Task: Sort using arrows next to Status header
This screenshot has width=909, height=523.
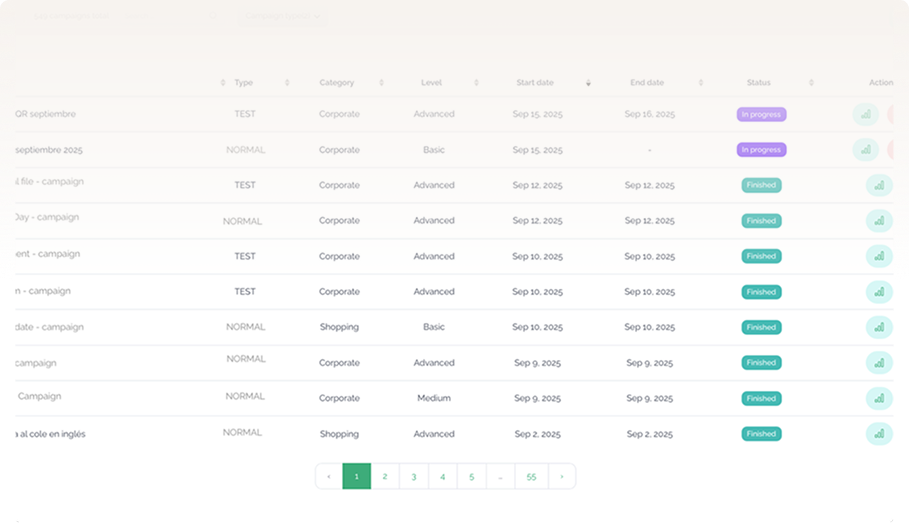Action: click(811, 83)
